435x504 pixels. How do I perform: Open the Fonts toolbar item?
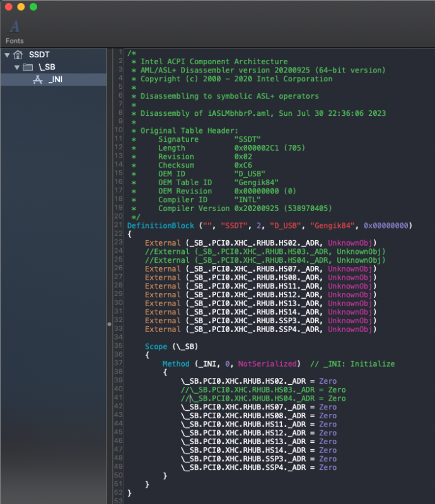pos(14,31)
